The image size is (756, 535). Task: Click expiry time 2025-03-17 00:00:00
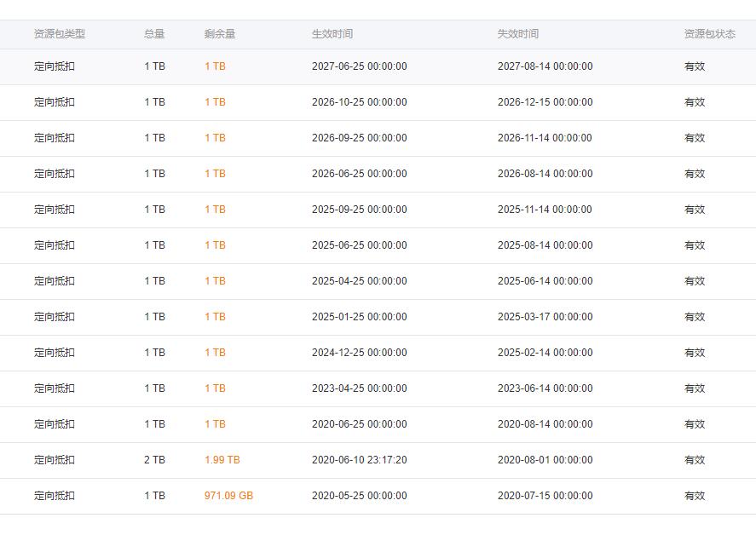coord(545,317)
